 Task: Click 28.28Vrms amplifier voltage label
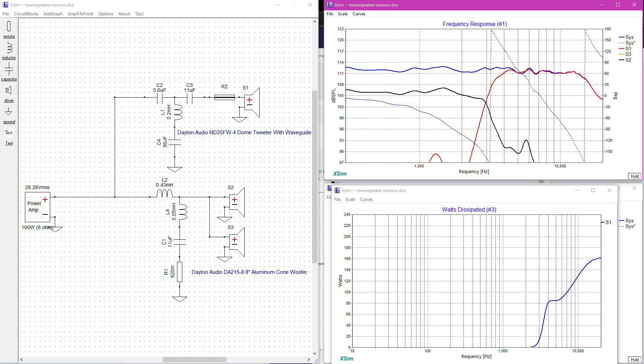(37, 187)
